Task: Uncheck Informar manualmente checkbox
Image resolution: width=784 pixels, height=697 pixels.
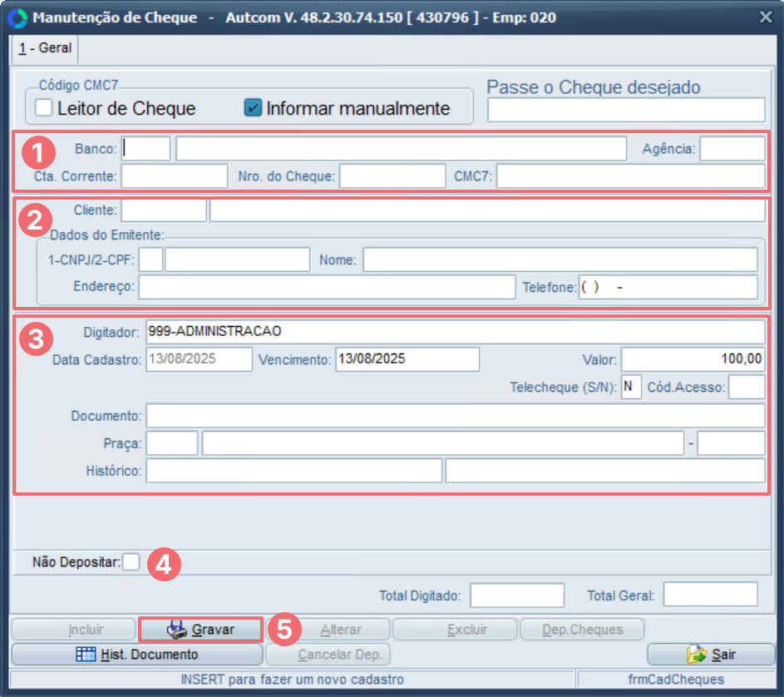Action: (x=253, y=107)
